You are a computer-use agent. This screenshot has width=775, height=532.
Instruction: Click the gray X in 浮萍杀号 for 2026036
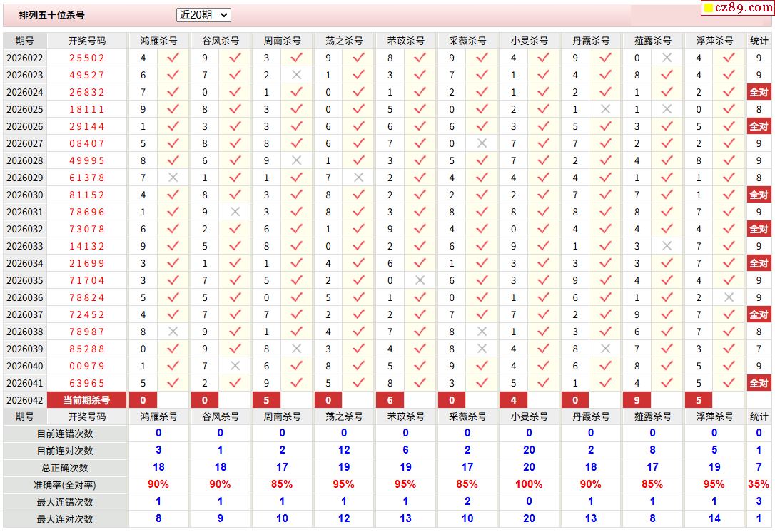point(729,297)
